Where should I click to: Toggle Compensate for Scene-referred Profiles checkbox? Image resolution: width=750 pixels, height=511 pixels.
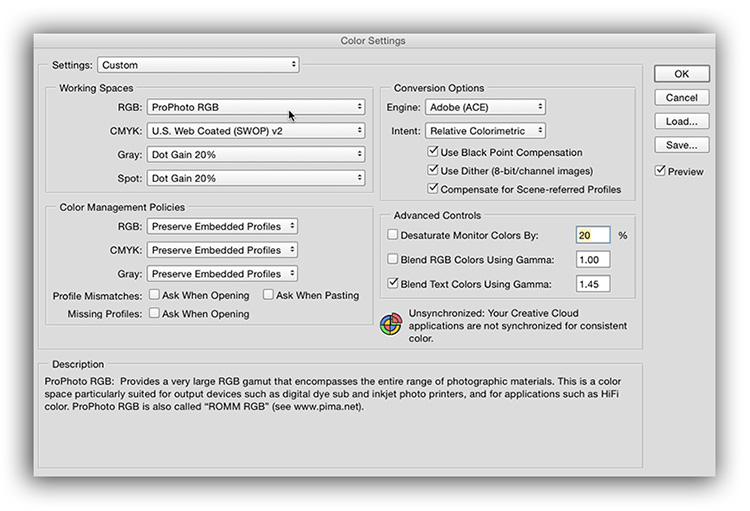(x=433, y=189)
